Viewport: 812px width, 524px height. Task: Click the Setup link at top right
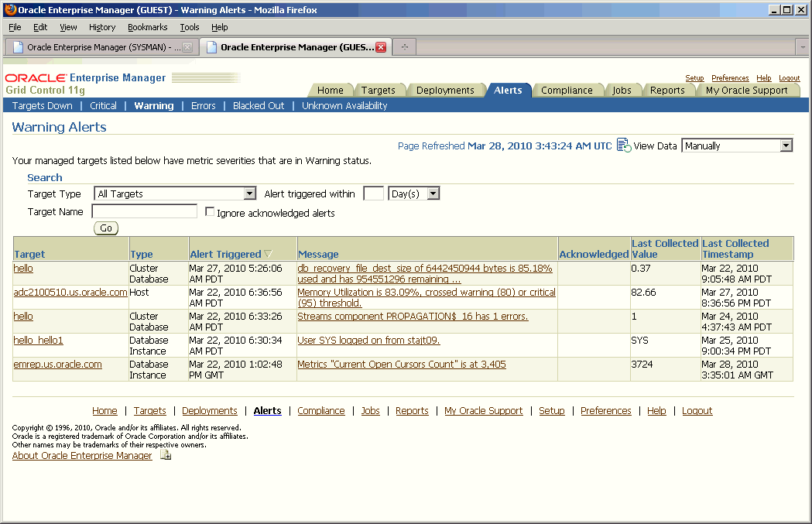point(694,77)
